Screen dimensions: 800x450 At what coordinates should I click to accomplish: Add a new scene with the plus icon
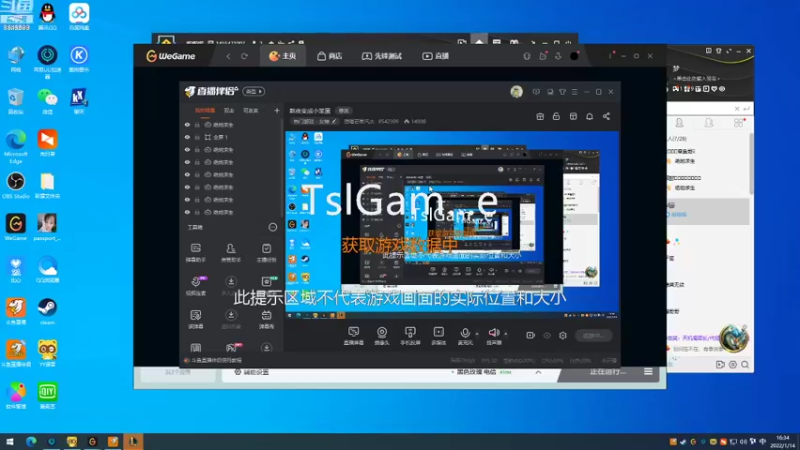(x=277, y=111)
